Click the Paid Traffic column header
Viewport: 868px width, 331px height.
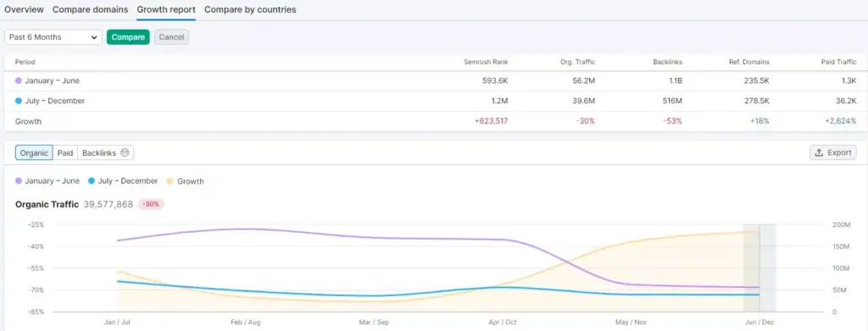coord(838,62)
